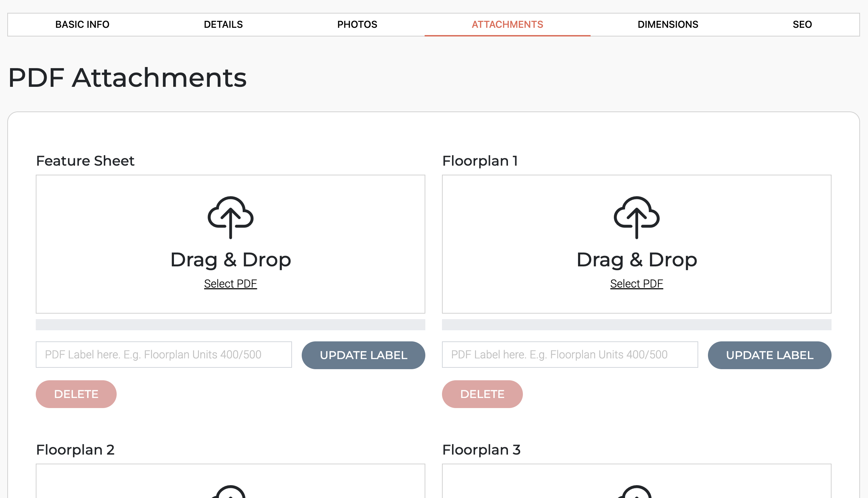Switch to the Details tab
This screenshot has width=868, height=498.
223,25
